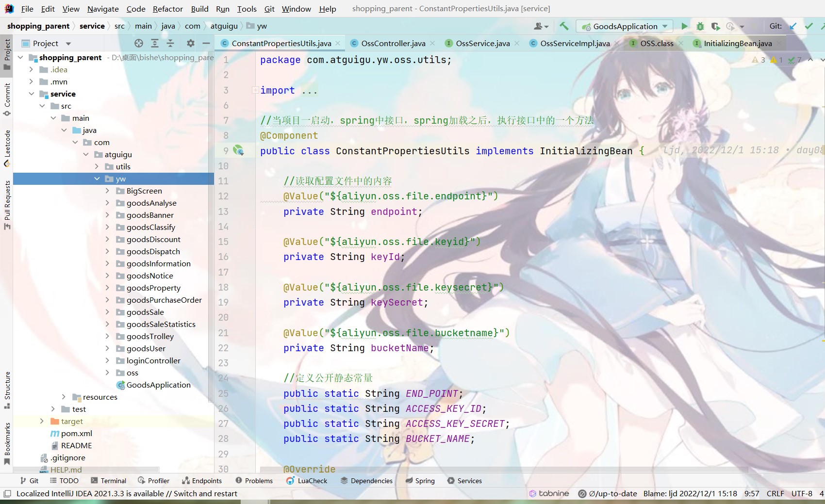Open the Dependencies tool window
825x504 pixels.
pos(366,481)
